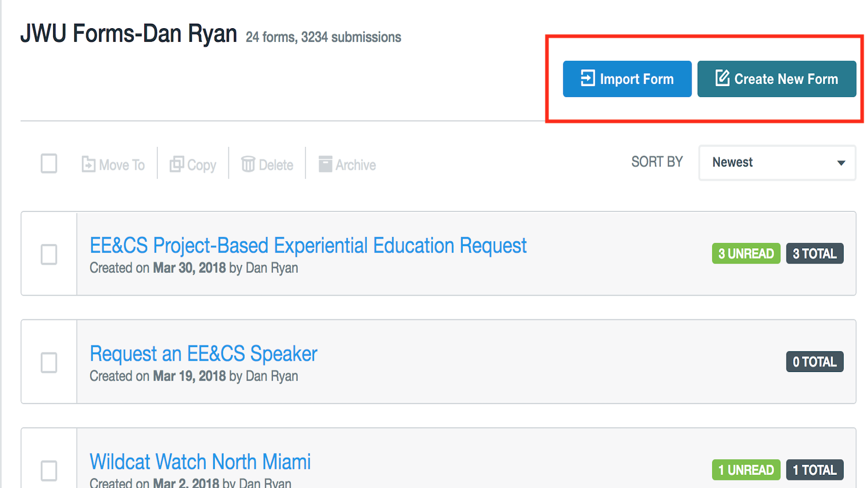Click the Create New Form button label

786,79
